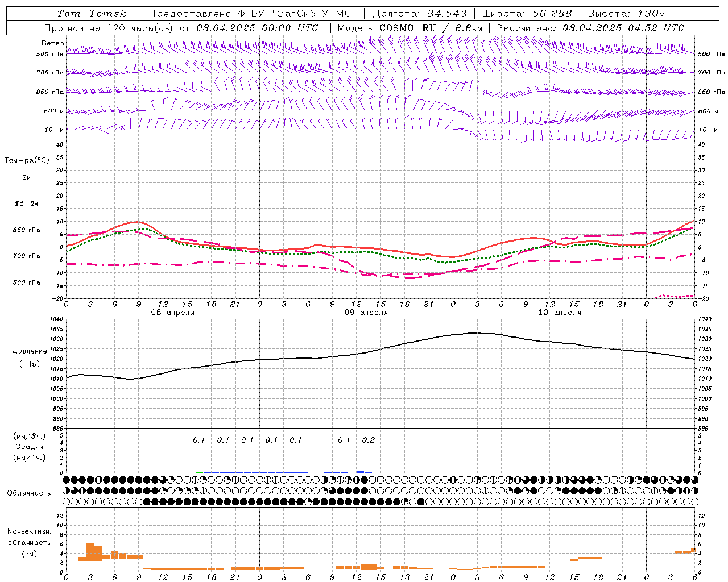
Task: Click the tallest orange convective cloud bar
Action: (90, 552)
